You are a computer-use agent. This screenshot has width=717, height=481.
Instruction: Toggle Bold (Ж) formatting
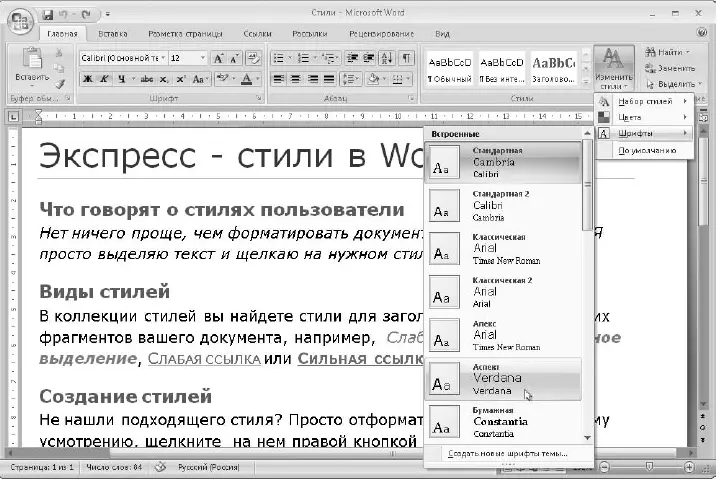pyautogui.click(x=87, y=79)
